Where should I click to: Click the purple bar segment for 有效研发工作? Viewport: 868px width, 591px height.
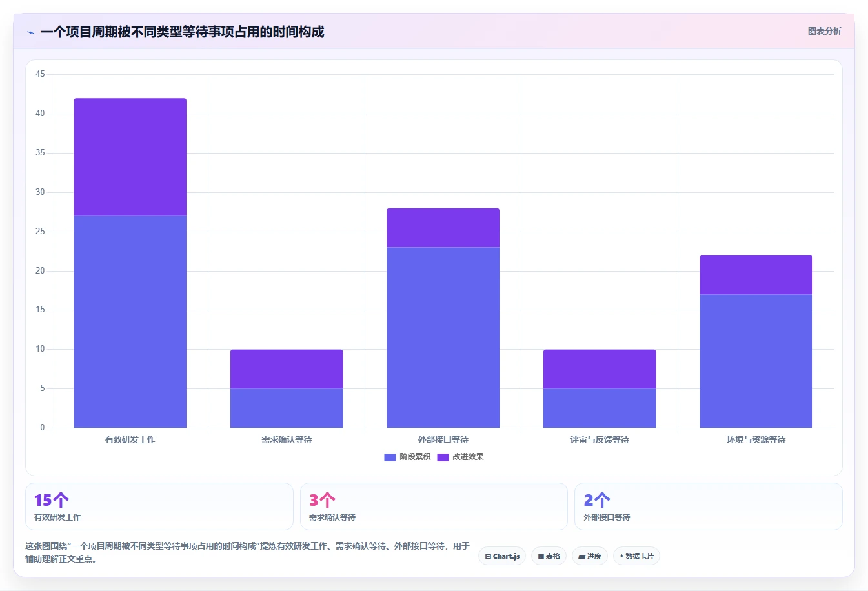pyautogui.click(x=130, y=157)
